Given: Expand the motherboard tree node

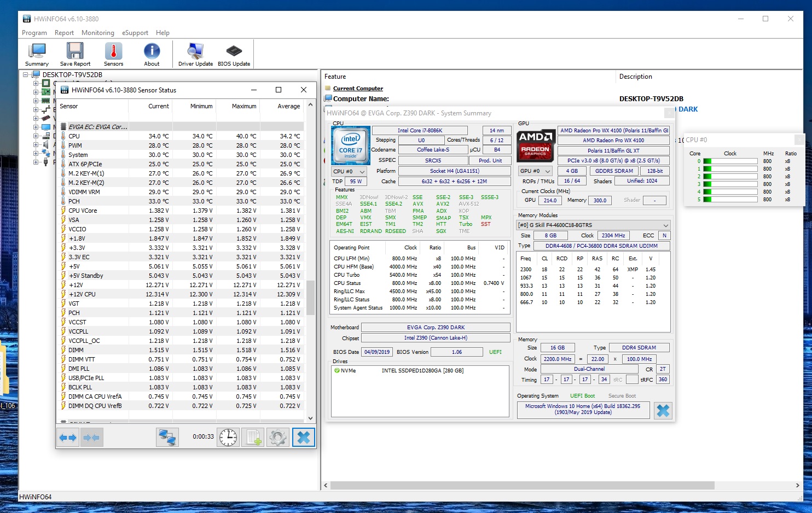Looking at the screenshot, I should pos(36,92).
